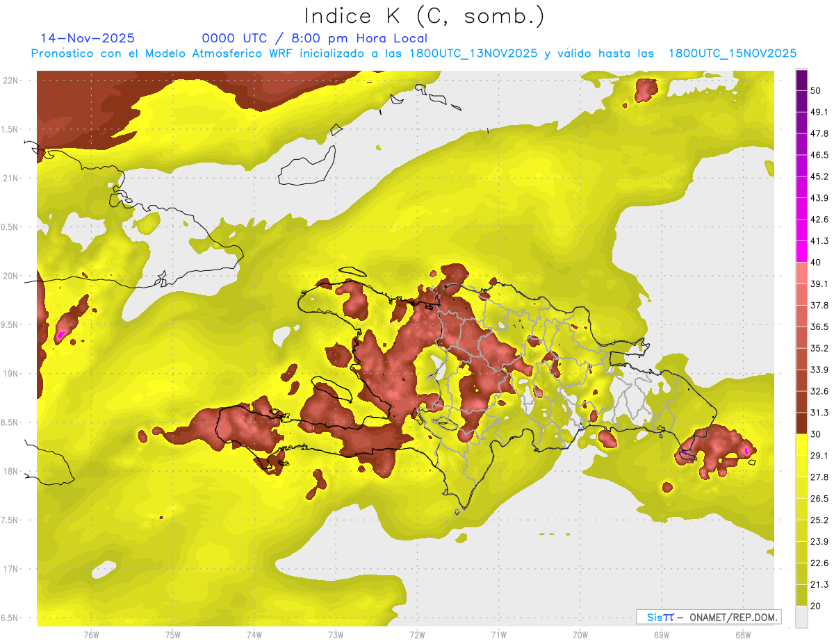
Task: Click the colorbar label '31.3'
Action: point(819,413)
